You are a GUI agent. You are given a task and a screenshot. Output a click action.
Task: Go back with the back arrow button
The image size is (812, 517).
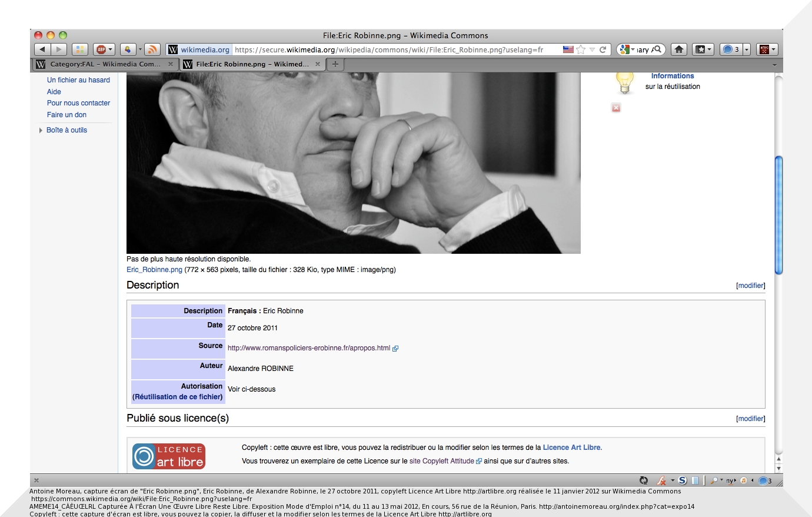(x=42, y=49)
